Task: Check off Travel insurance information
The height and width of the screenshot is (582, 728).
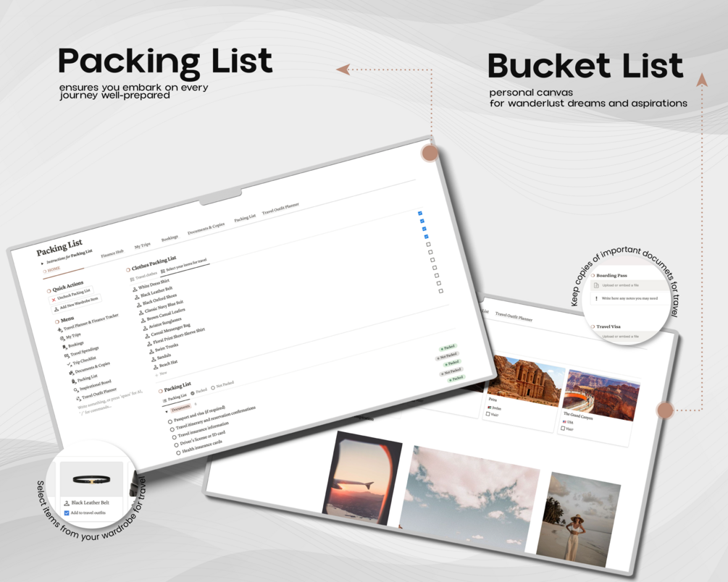Action: 174,437
